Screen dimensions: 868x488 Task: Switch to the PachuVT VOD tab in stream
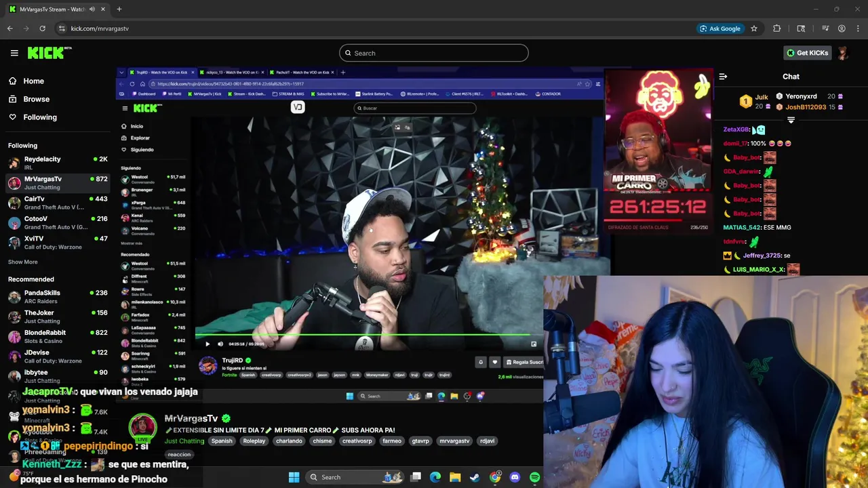point(300,72)
